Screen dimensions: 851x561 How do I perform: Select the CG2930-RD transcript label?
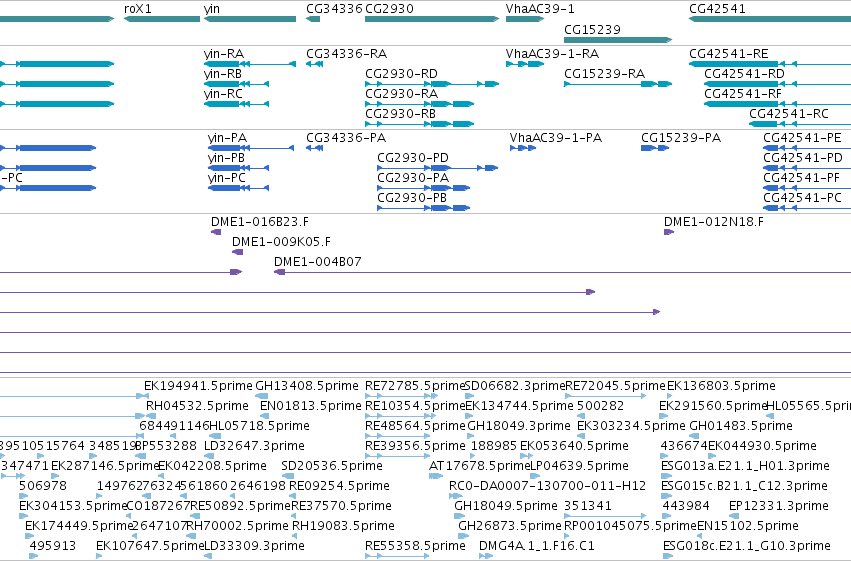click(x=402, y=74)
